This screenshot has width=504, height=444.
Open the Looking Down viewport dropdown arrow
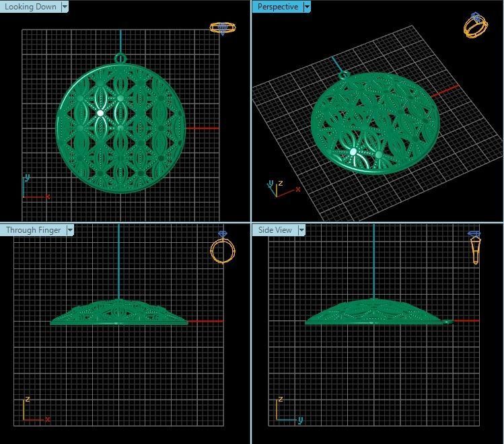point(65,7)
